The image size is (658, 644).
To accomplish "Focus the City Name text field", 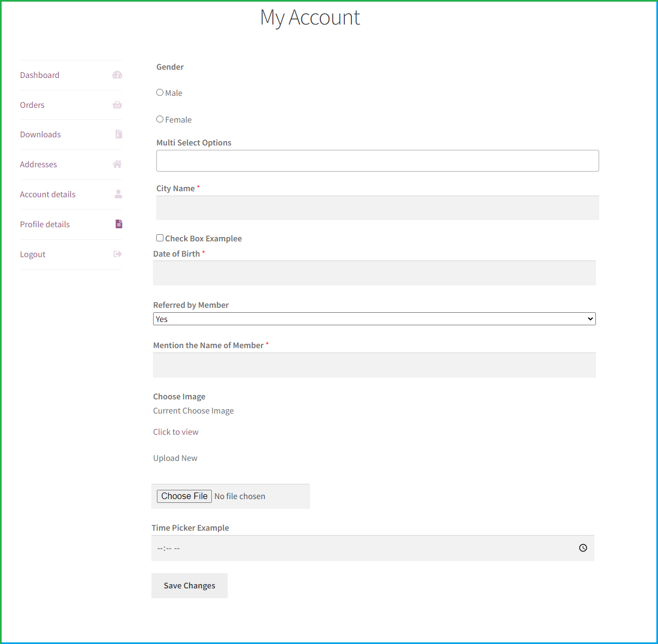I will coord(377,208).
